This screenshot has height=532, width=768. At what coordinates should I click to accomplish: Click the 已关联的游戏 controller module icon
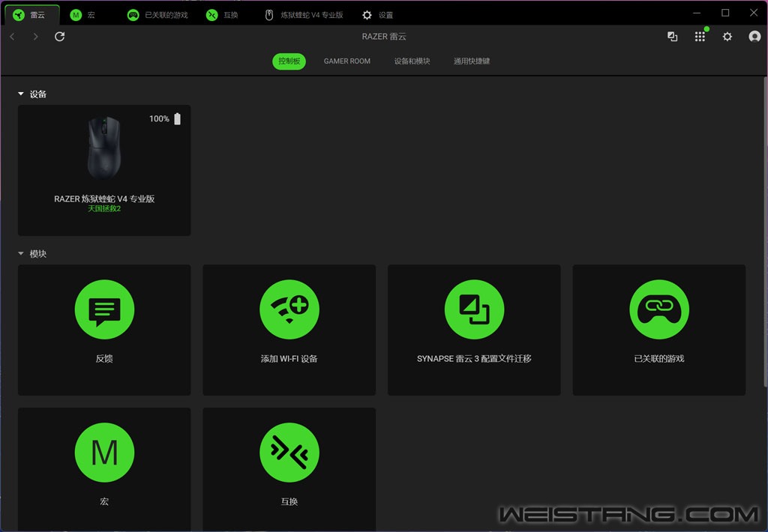pos(658,309)
